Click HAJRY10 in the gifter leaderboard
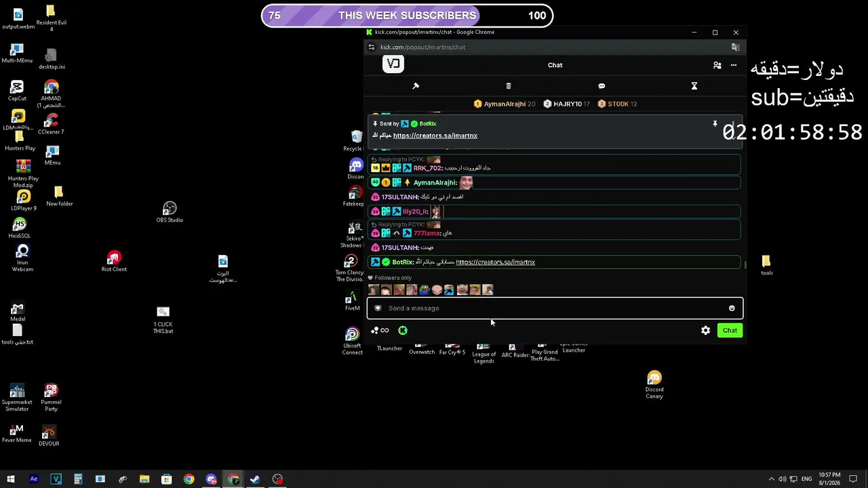This screenshot has width=868, height=488. pos(567,104)
